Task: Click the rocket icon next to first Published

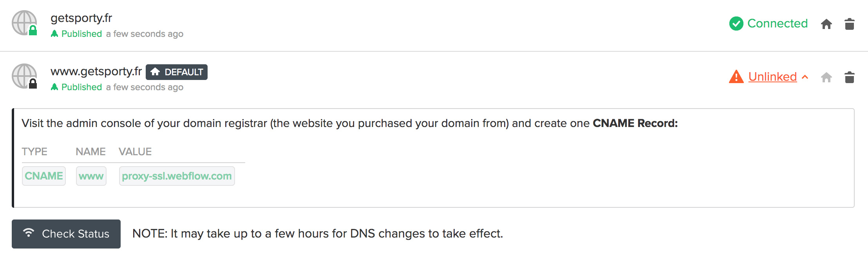Action: 54,34
